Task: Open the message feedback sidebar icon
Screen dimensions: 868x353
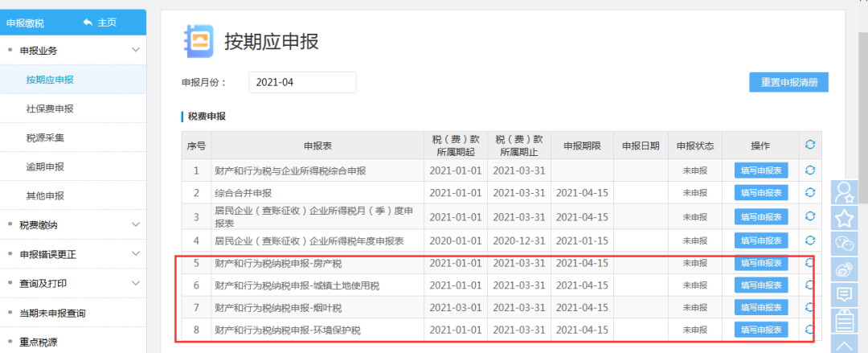Action: [x=844, y=295]
